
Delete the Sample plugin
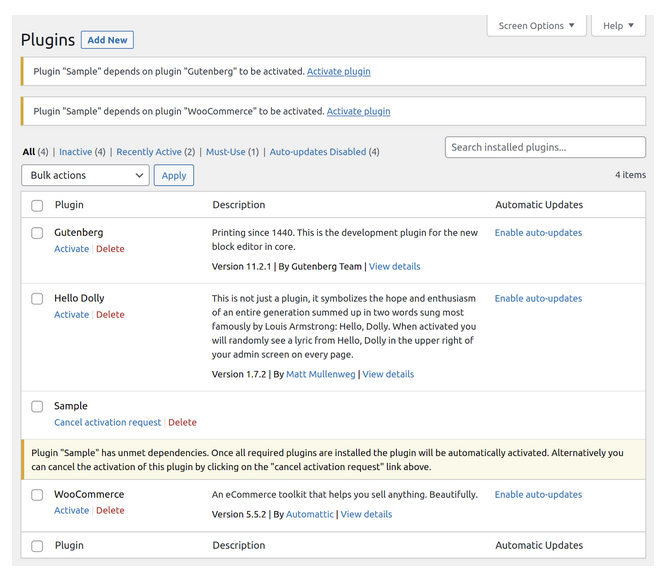182,422
